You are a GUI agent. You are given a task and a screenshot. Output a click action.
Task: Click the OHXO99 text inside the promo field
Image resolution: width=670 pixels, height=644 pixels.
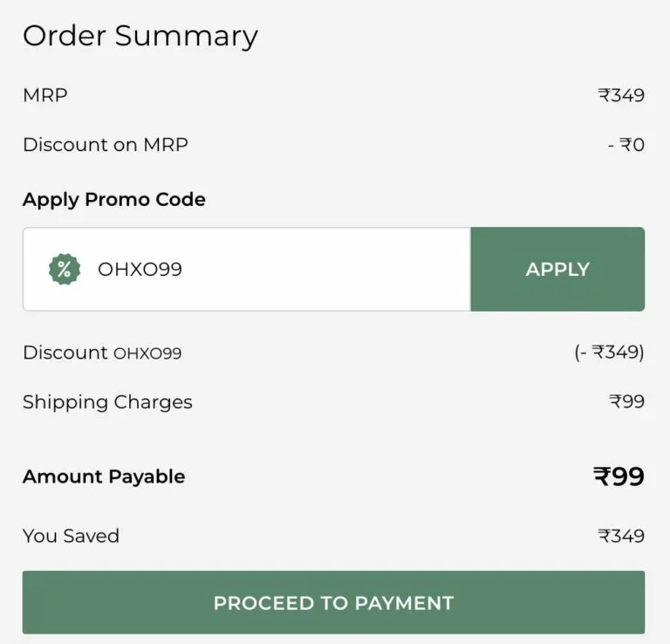[140, 270]
